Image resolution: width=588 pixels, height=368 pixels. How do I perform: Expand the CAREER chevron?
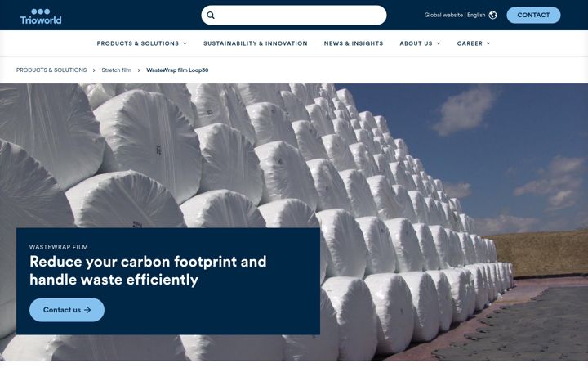pyautogui.click(x=488, y=43)
